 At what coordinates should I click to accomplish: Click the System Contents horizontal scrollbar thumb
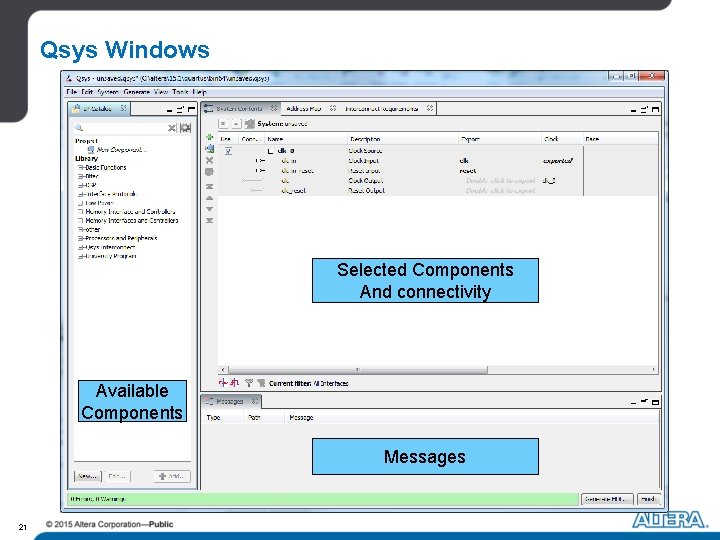(358, 370)
